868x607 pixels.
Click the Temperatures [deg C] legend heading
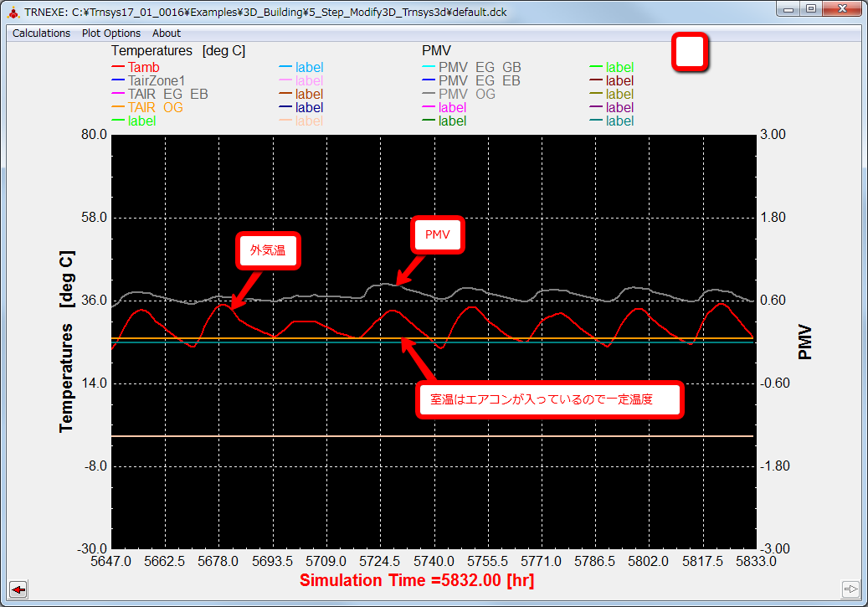click(178, 51)
